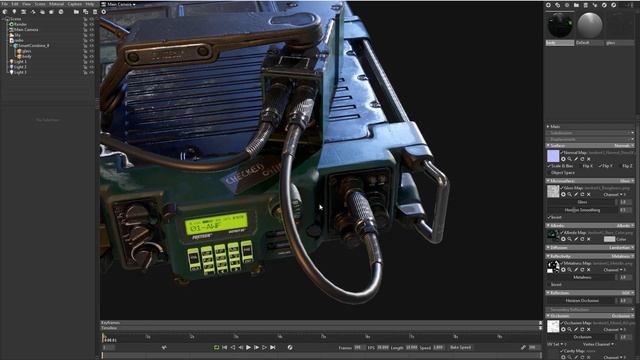Viewport: 640px width, 360px height.
Task: Open the Vertex Channel dropdown
Action: [598, 344]
